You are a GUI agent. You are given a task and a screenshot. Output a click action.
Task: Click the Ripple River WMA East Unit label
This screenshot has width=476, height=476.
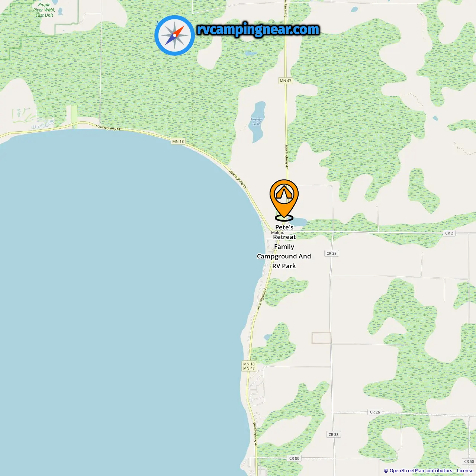click(44, 10)
